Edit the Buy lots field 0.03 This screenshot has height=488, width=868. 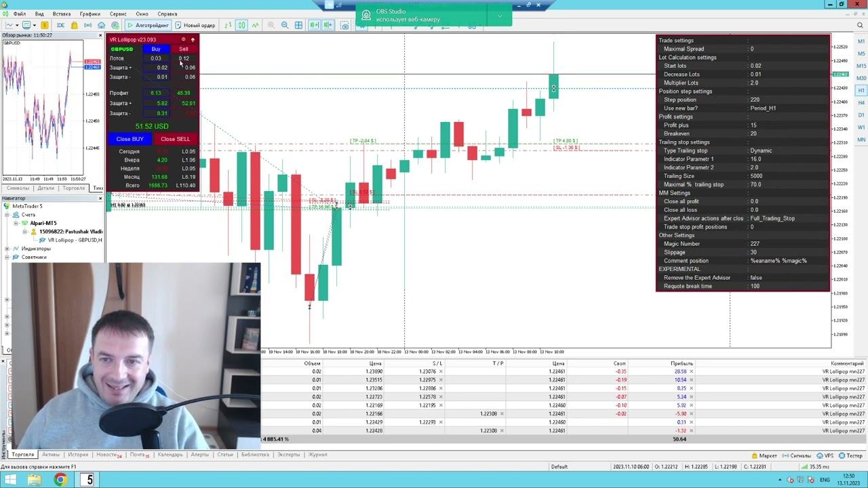156,58
